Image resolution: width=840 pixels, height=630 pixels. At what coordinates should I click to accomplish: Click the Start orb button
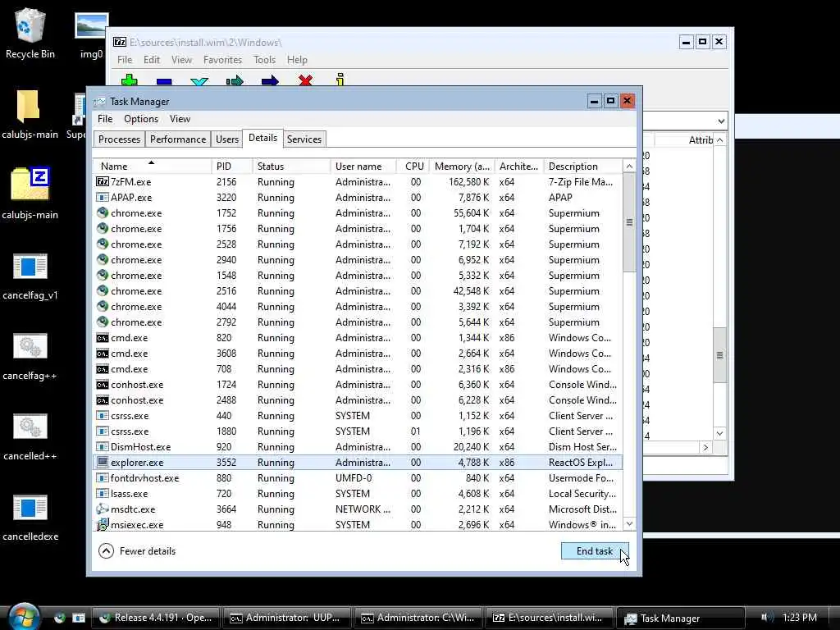(x=22, y=617)
